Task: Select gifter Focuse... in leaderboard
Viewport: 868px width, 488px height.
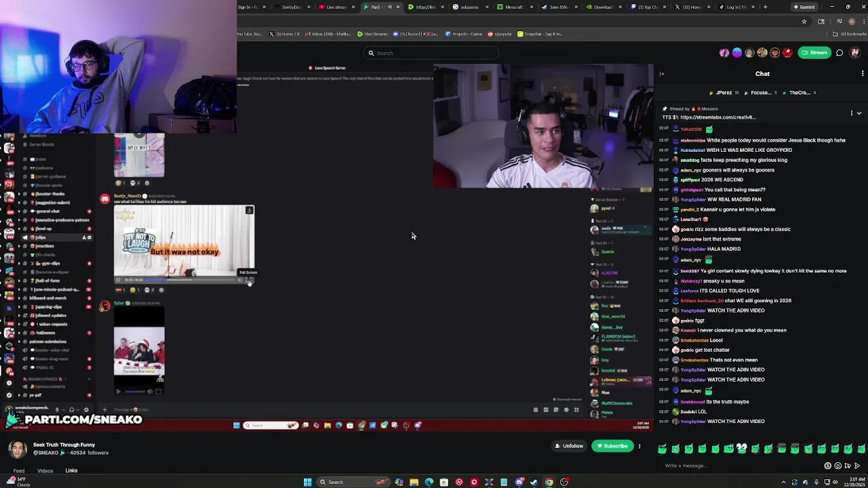Action: pyautogui.click(x=761, y=93)
